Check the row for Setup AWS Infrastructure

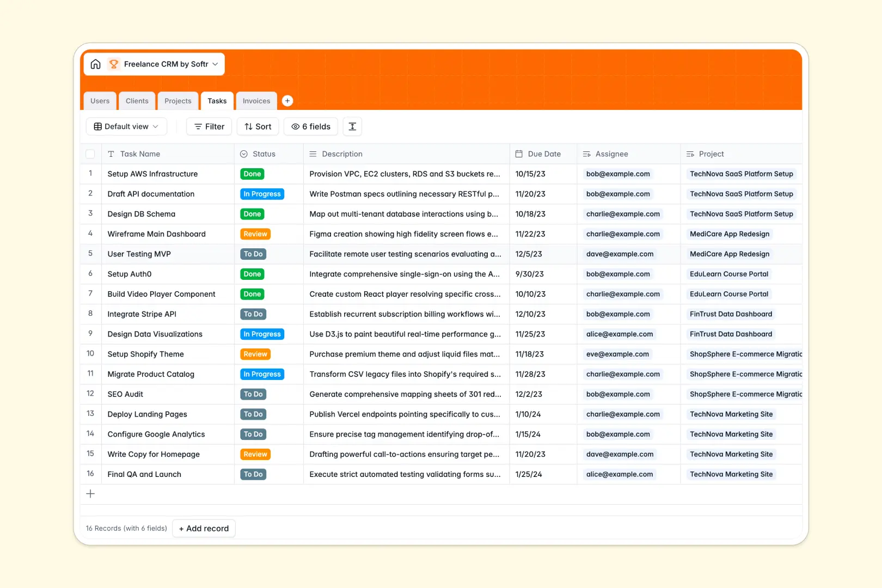click(x=90, y=174)
